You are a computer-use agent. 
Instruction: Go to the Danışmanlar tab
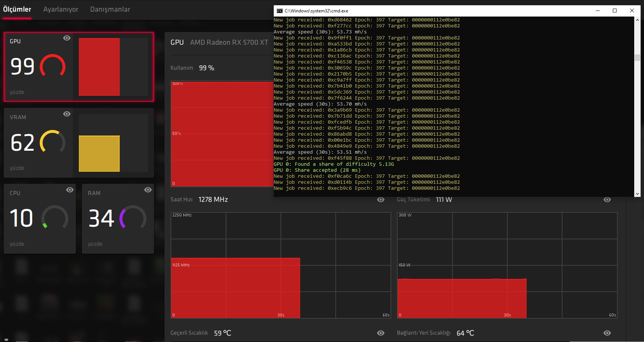(110, 9)
